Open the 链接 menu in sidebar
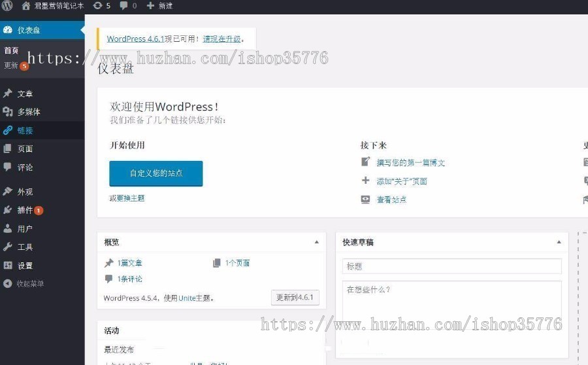 point(25,130)
